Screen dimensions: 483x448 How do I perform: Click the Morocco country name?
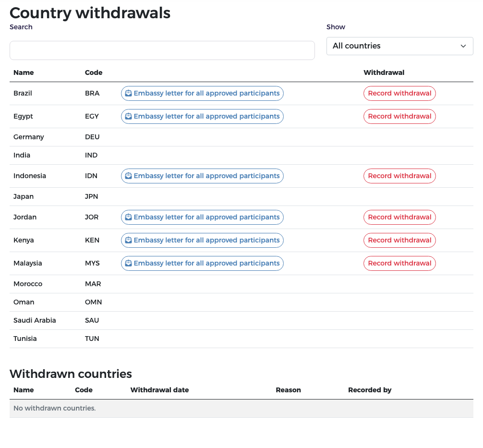(28, 284)
